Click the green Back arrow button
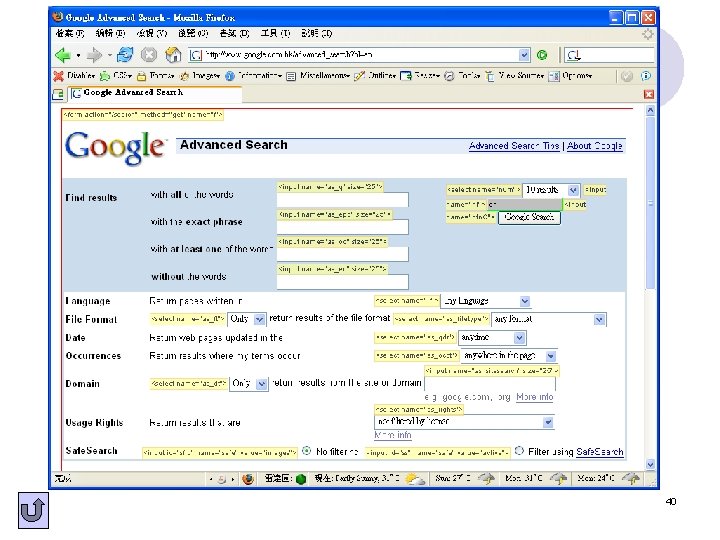The height and width of the screenshot is (540, 720). 62,55
